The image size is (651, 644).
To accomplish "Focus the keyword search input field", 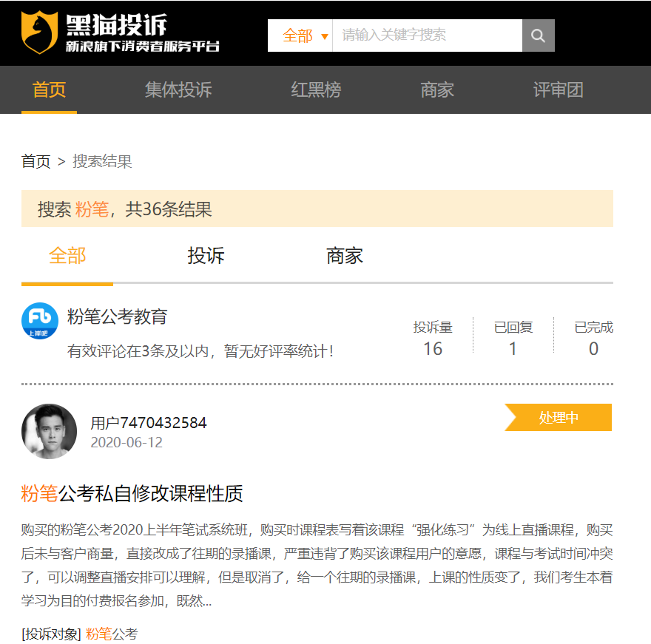I will [427, 35].
